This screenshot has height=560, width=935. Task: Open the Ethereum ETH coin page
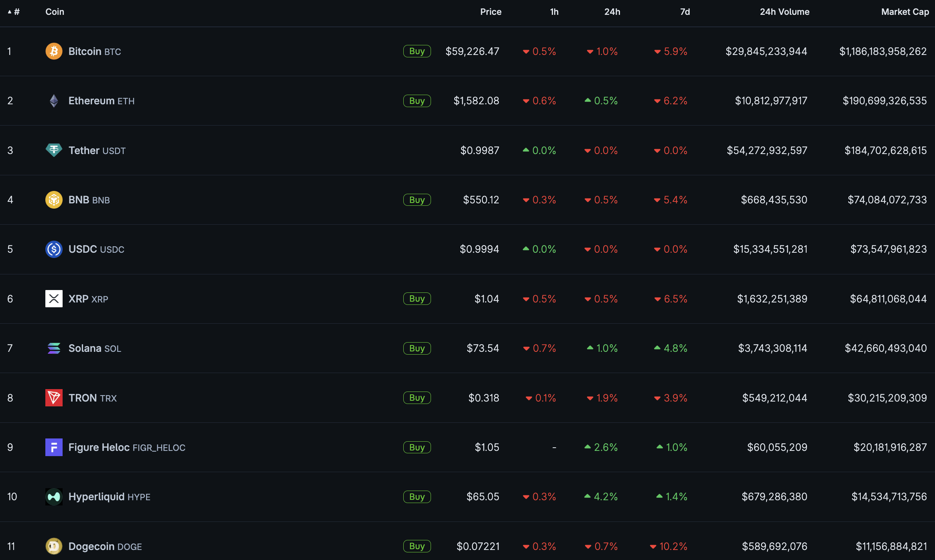[x=102, y=101]
